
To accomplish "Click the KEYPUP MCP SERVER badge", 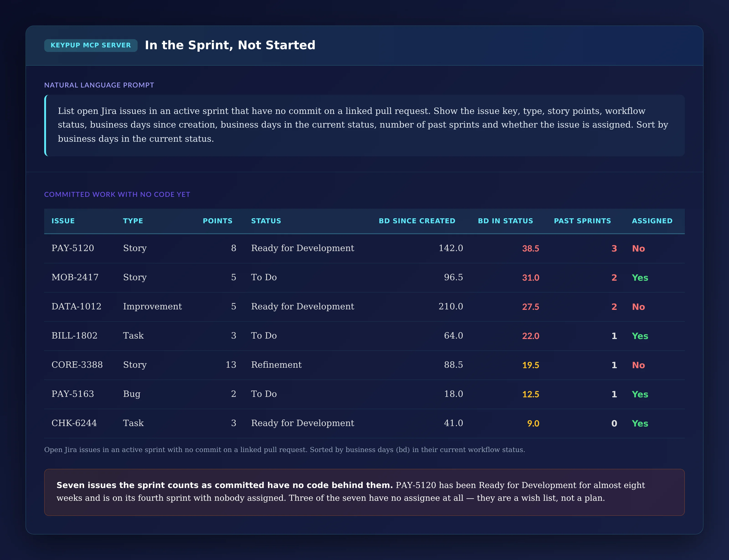I will tap(91, 45).
